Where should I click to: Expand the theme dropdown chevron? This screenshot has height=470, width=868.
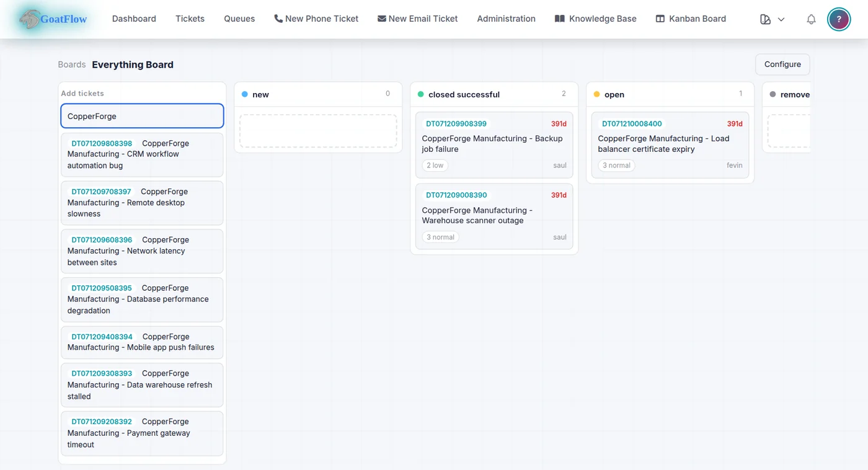point(781,19)
